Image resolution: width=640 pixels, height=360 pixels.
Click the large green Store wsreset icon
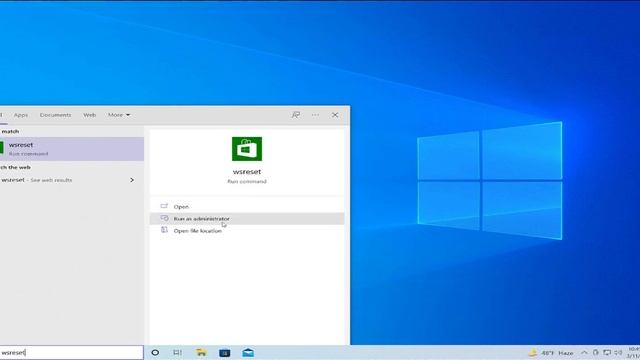(x=247, y=149)
